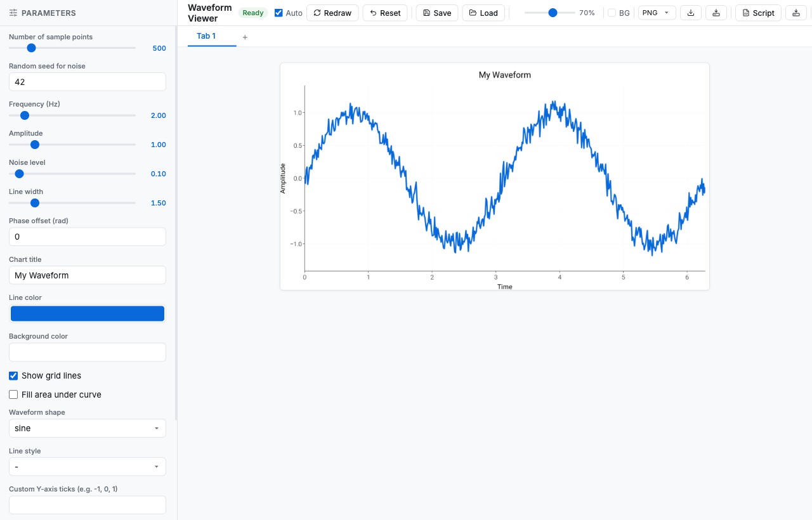Switch to Tab 1
The width and height of the screenshot is (812, 520).
[206, 36]
